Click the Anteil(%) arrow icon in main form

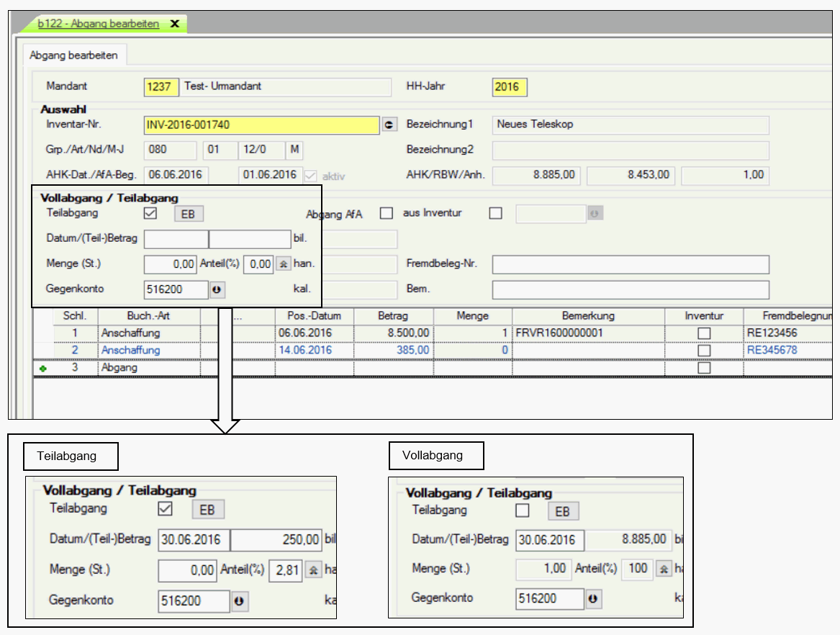[283, 264]
